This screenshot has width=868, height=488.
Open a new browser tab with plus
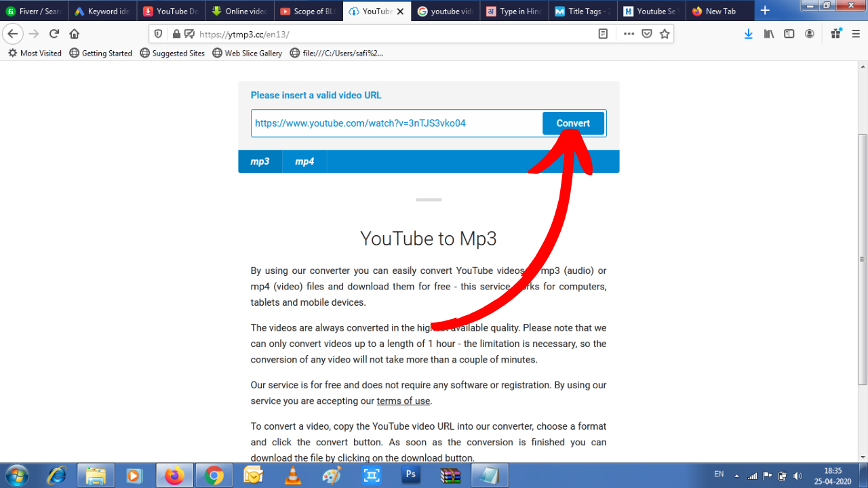pyautogui.click(x=765, y=11)
